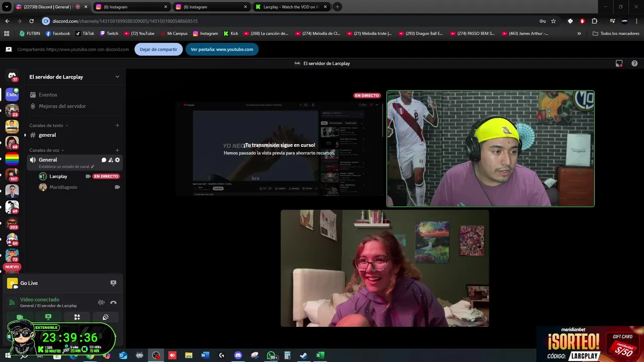Screen dimensions: 644x362
Task: Open Facebook bookmark
Action: [58, 34]
